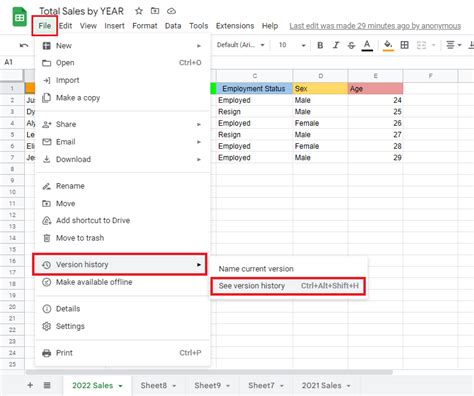Toggle italic formatting
This screenshot has width=474, height=396.
coord(336,45)
